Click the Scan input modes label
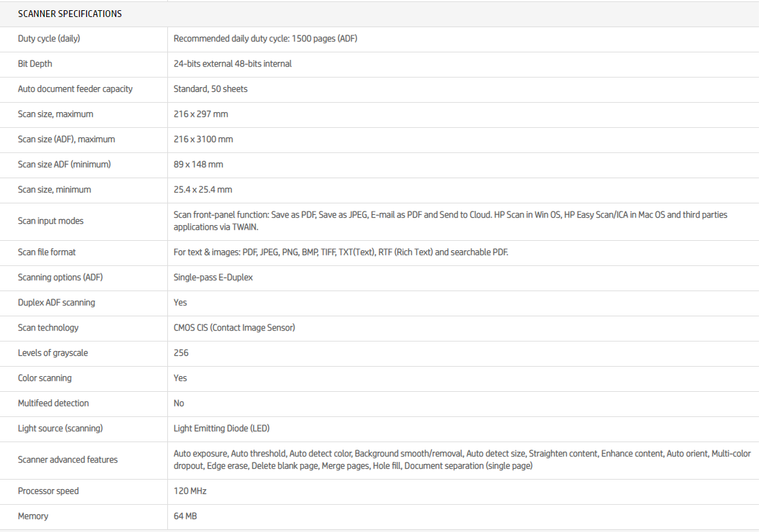This screenshot has width=761, height=532. coord(51,221)
